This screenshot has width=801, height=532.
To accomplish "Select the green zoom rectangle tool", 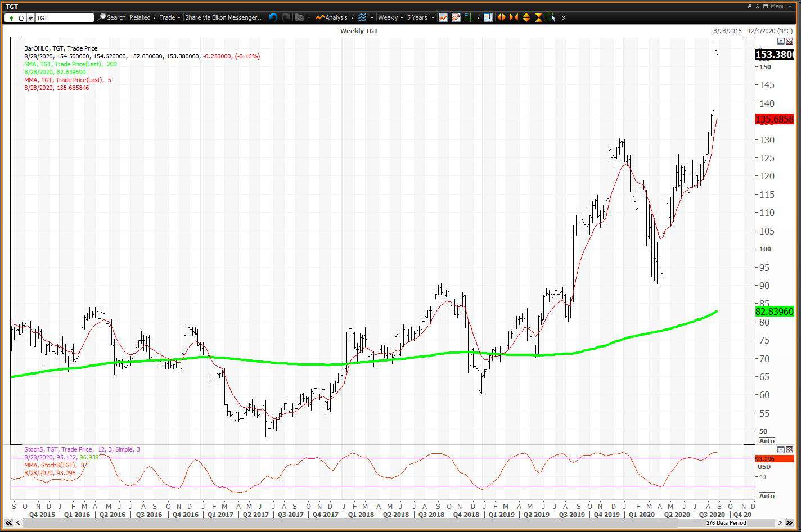I will [x=551, y=17].
